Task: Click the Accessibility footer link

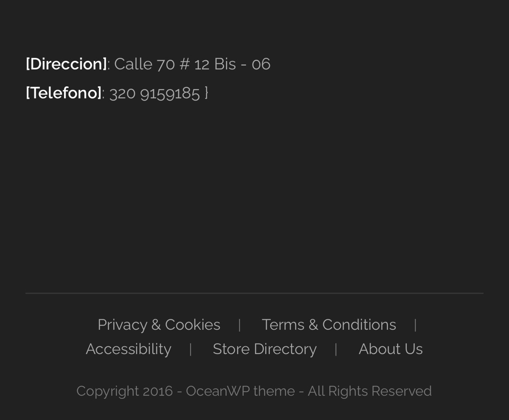Action: coord(129,349)
